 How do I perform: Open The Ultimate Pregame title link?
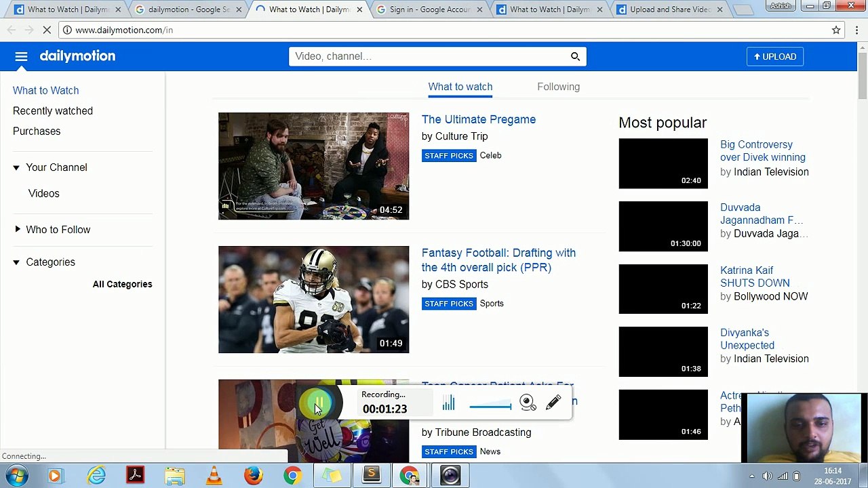[479, 119]
